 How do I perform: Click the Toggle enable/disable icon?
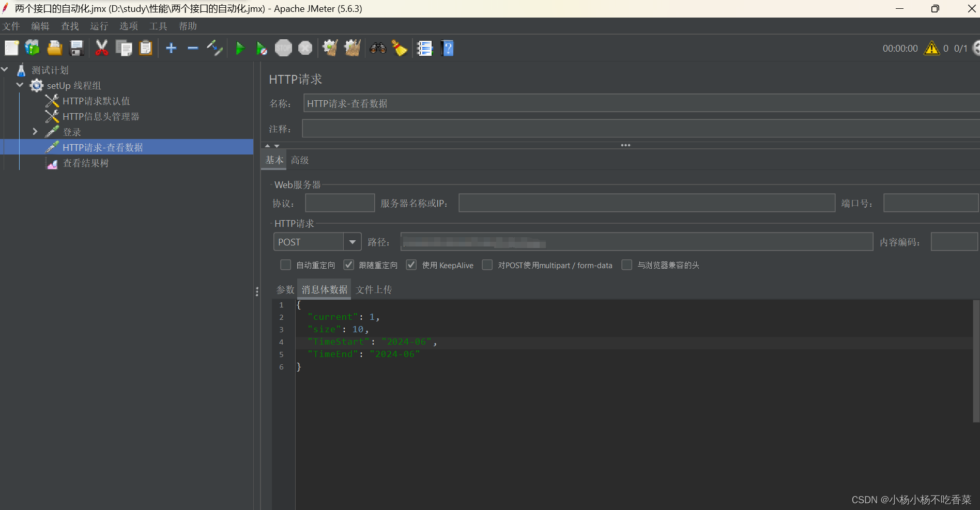coord(215,48)
